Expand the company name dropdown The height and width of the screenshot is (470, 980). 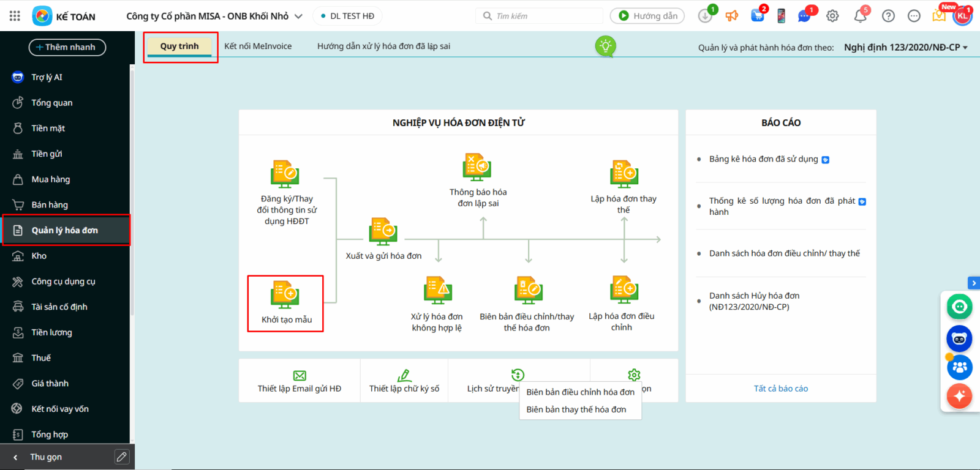tap(298, 17)
